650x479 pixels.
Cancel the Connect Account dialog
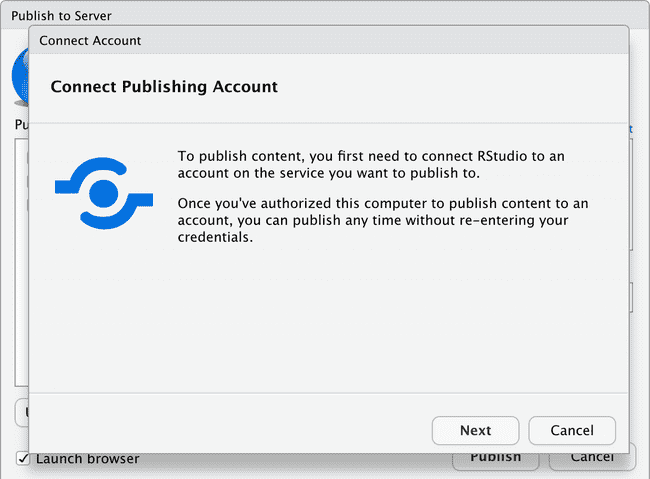572,430
